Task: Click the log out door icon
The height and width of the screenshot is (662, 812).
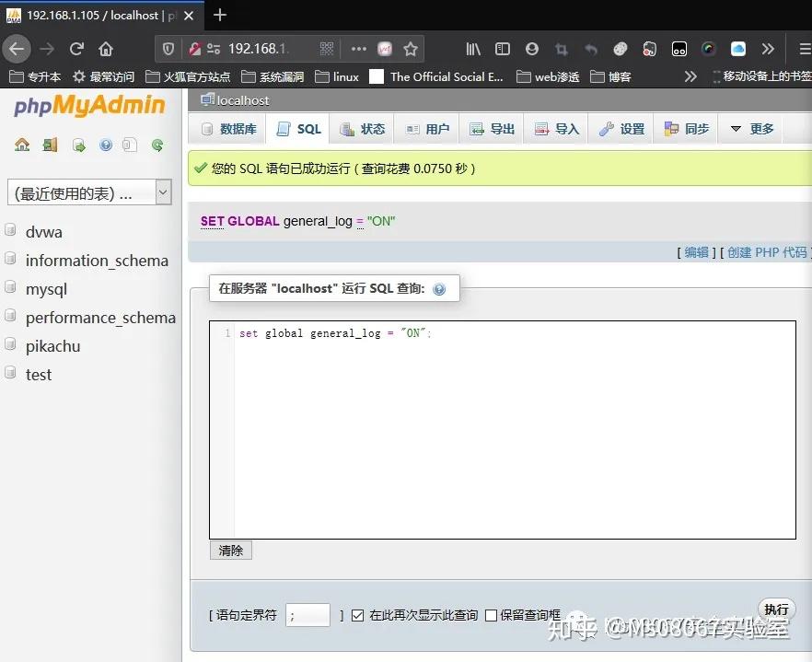Action: [51, 145]
